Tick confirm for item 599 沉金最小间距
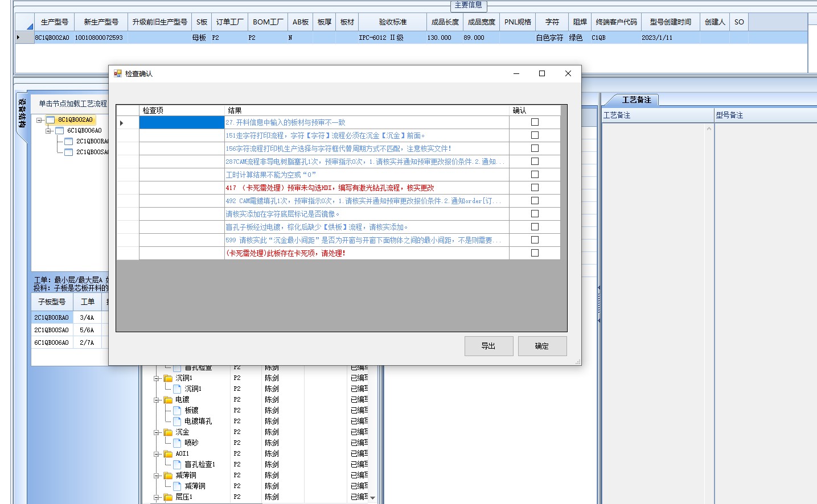The width and height of the screenshot is (817, 504). pos(535,240)
